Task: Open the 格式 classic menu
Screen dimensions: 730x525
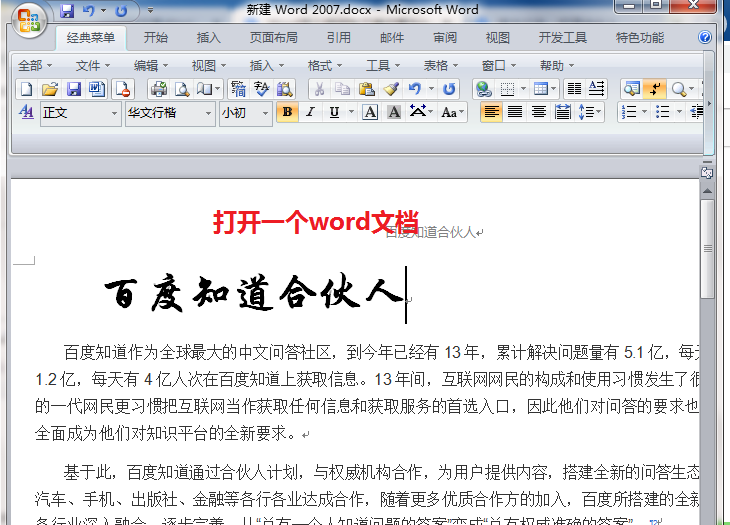Action: [324, 66]
